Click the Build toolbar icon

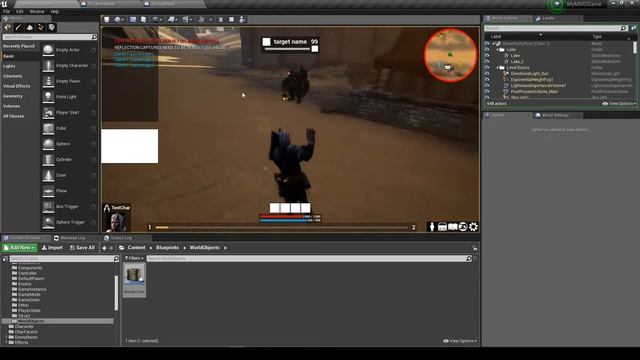tap(201, 19)
